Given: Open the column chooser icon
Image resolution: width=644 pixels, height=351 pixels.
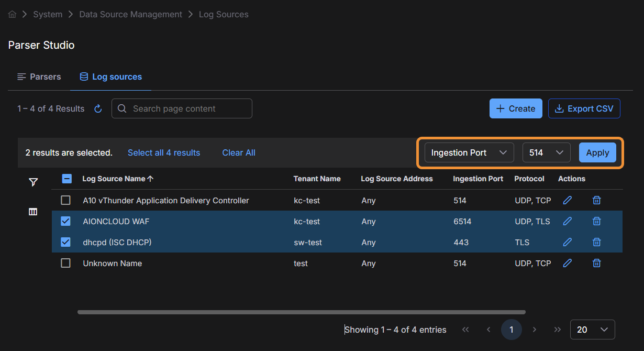Looking at the screenshot, I should click(x=33, y=212).
